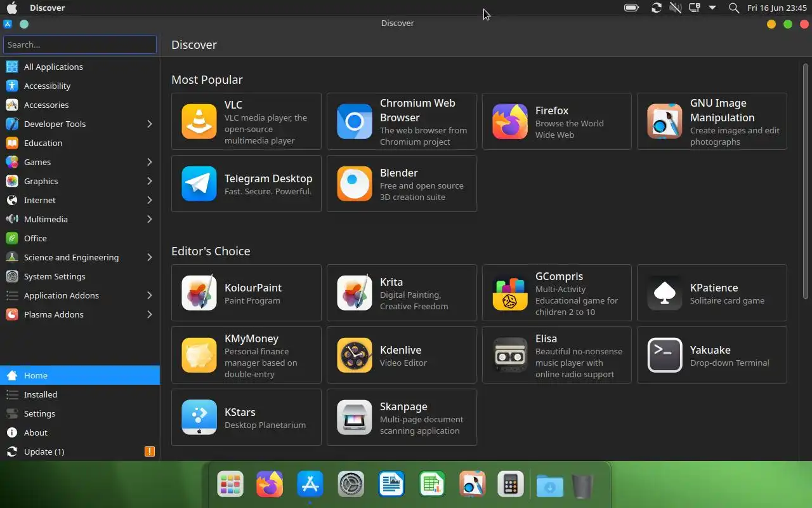Click the Accessibility category icon in sidebar
This screenshot has width=812, height=508.
click(11, 86)
